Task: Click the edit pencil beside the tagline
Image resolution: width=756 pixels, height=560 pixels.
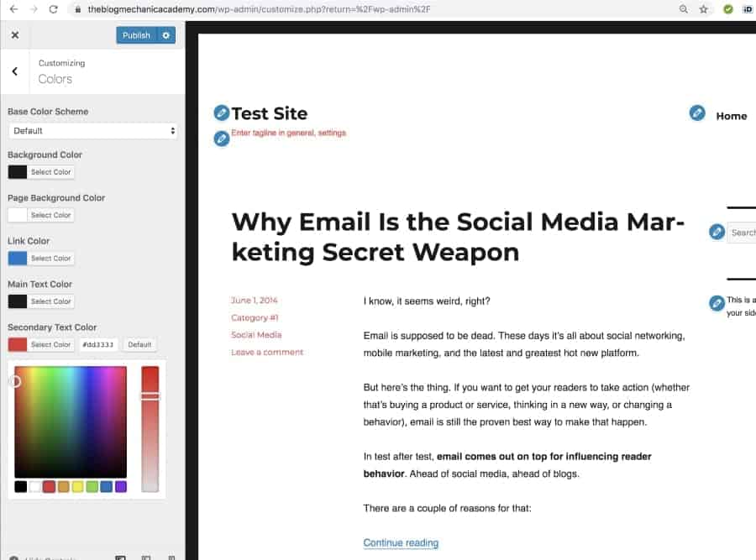Action: (x=221, y=139)
